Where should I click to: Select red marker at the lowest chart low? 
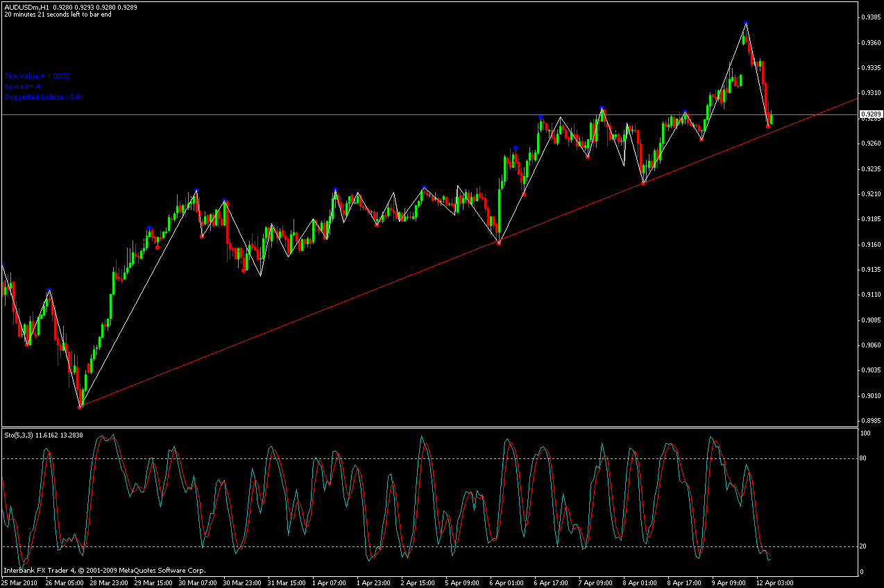point(80,406)
